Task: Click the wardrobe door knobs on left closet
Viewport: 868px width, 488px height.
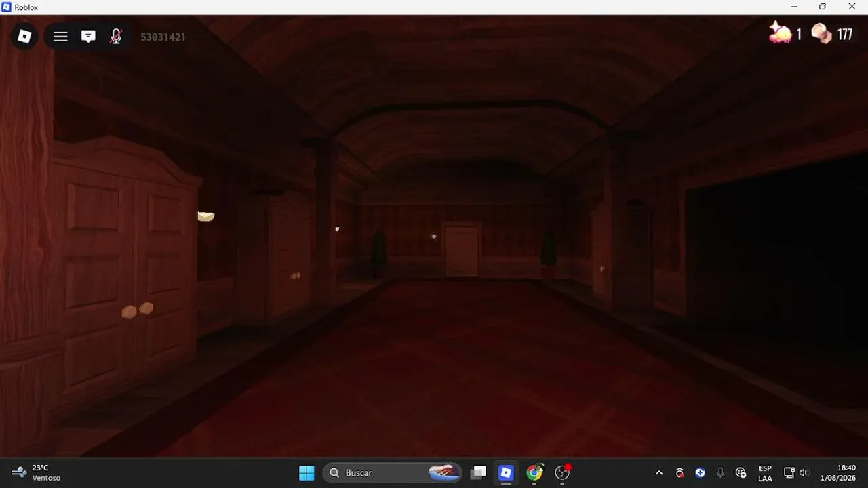Action: (138, 310)
